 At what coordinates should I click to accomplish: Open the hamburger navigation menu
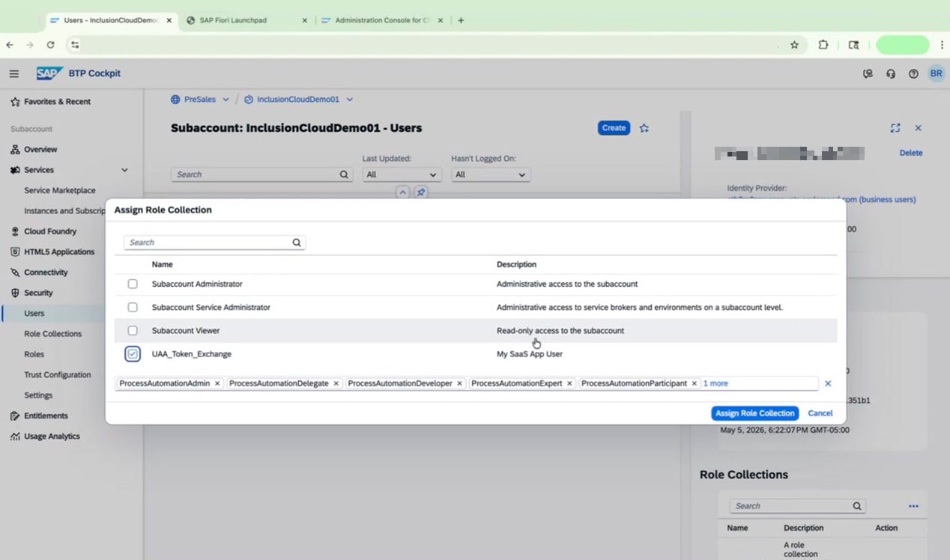pos(13,73)
